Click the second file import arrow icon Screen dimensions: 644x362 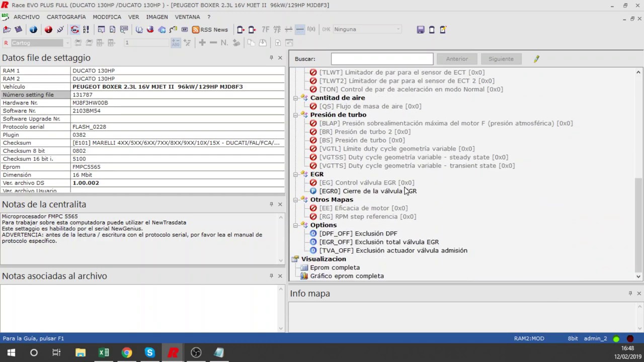point(252,30)
